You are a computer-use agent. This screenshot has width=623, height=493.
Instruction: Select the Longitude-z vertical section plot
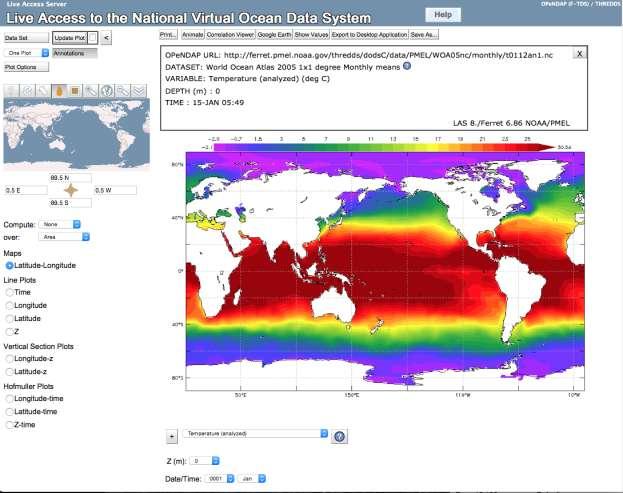pyautogui.click(x=9, y=359)
